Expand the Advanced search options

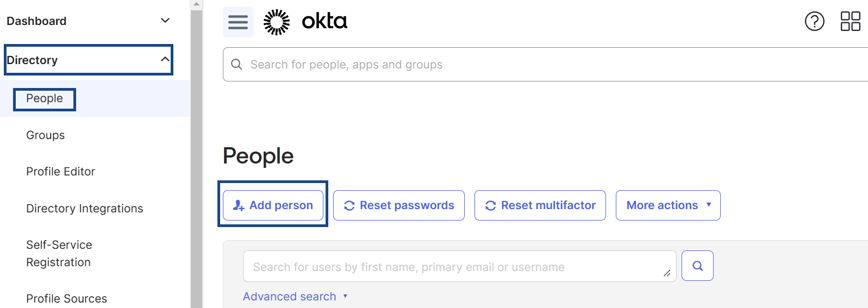point(295,297)
